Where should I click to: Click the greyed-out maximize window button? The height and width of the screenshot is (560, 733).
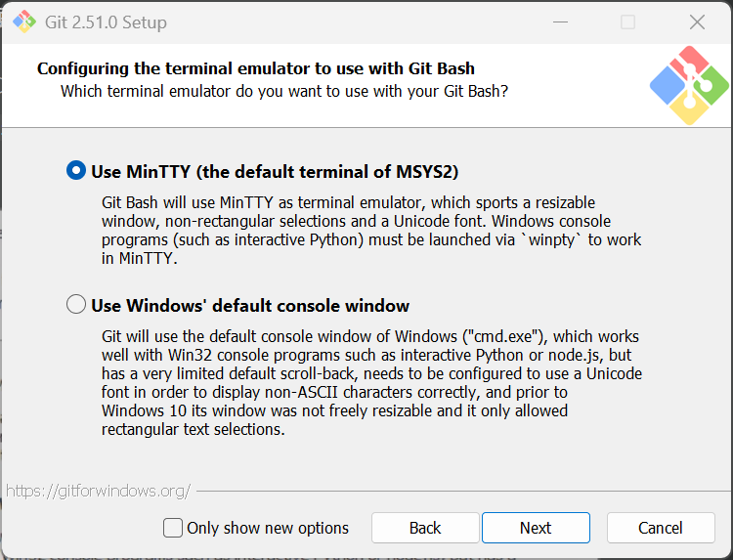pos(627,22)
